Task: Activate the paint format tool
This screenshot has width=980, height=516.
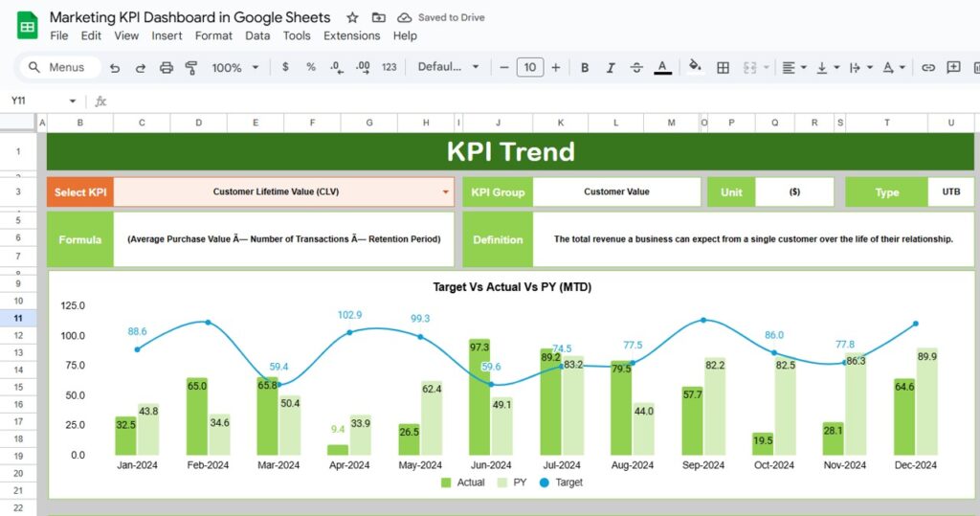Action: tap(191, 68)
